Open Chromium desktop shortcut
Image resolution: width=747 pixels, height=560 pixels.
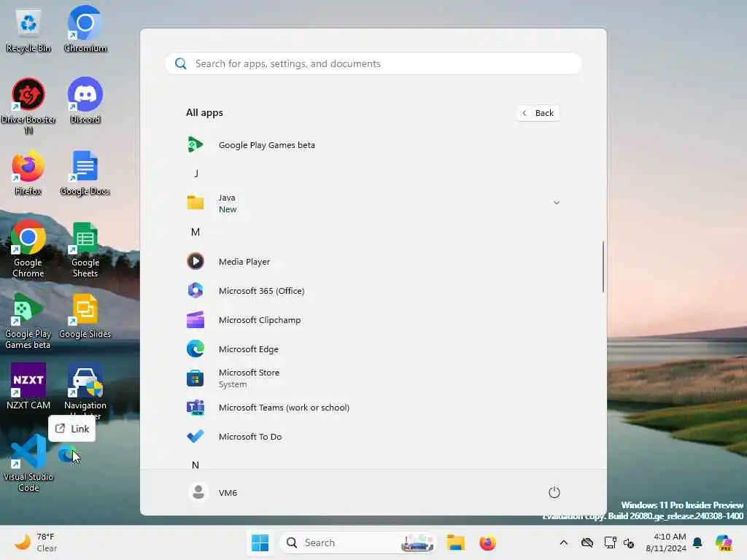point(85,29)
